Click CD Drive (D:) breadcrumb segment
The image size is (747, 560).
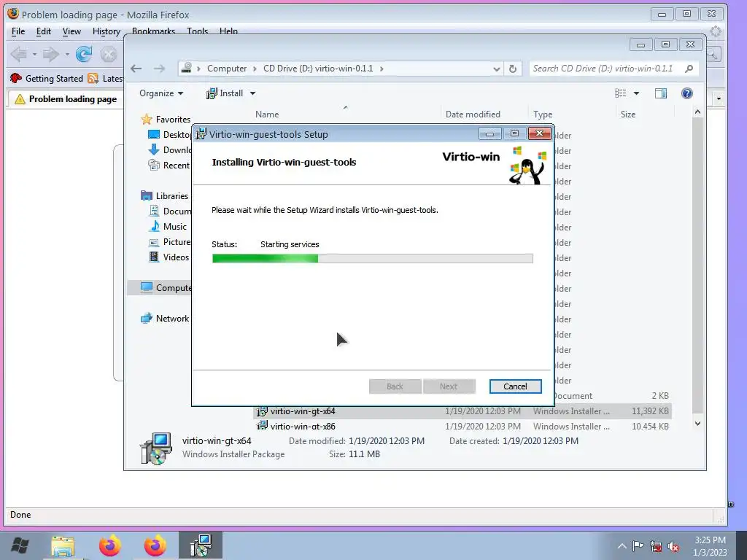pyautogui.click(x=318, y=69)
